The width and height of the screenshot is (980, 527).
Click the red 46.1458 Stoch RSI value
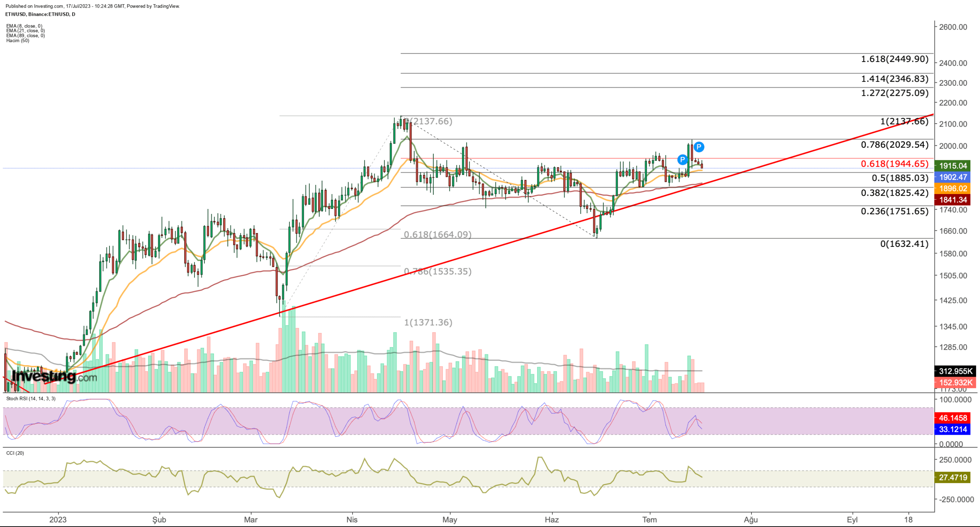952,418
